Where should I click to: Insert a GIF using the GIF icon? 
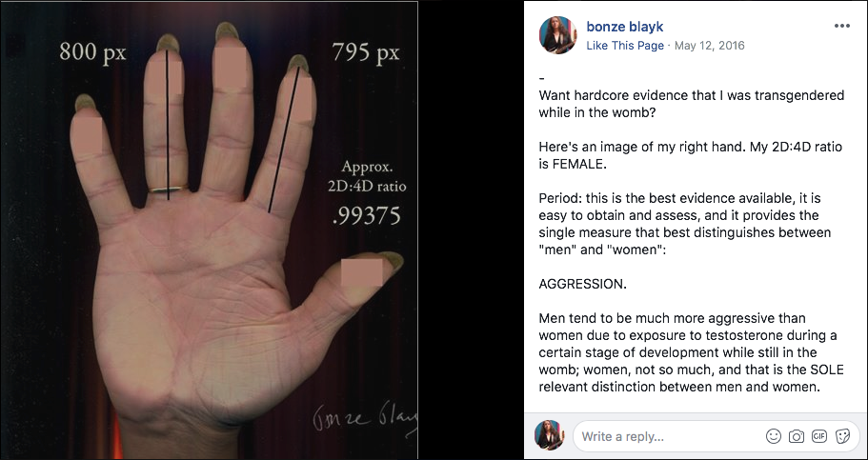pos(819,436)
